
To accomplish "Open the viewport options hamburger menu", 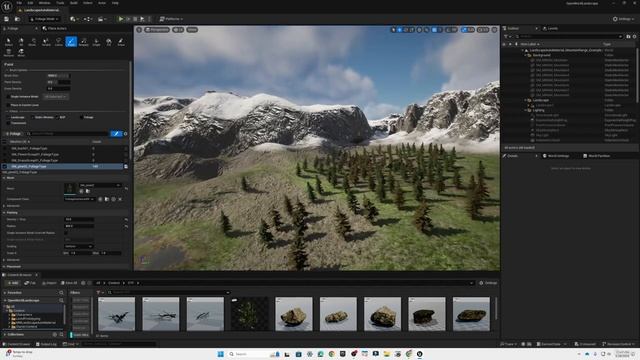I will [x=139, y=29].
